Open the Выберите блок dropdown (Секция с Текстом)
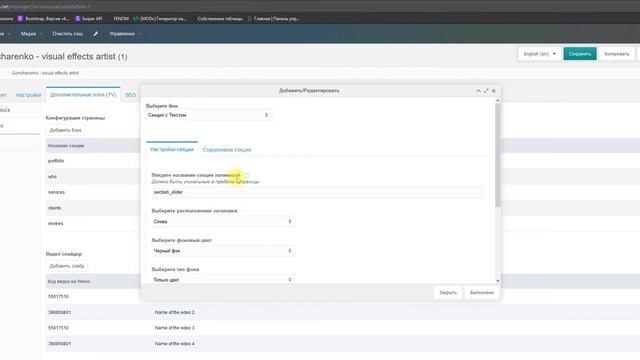The width and height of the screenshot is (640, 360). pyautogui.click(x=208, y=115)
